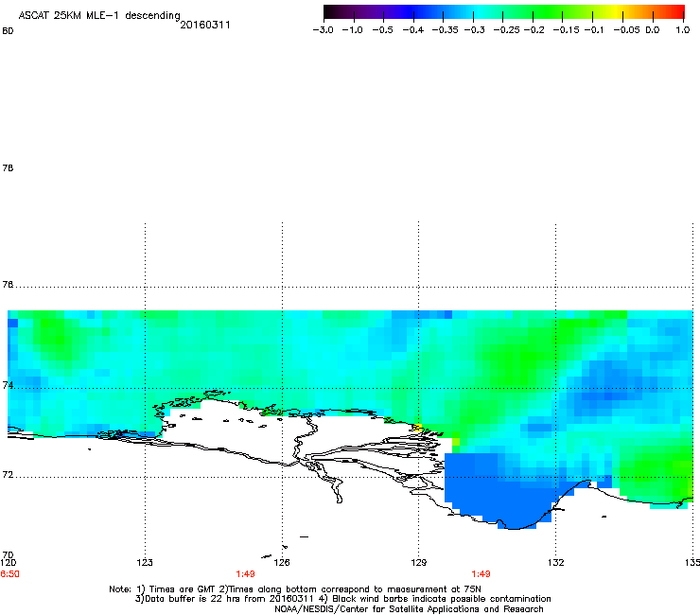Click the longitude label 132
This screenshot has height=615, width=700.
click(x=556, y=563)
